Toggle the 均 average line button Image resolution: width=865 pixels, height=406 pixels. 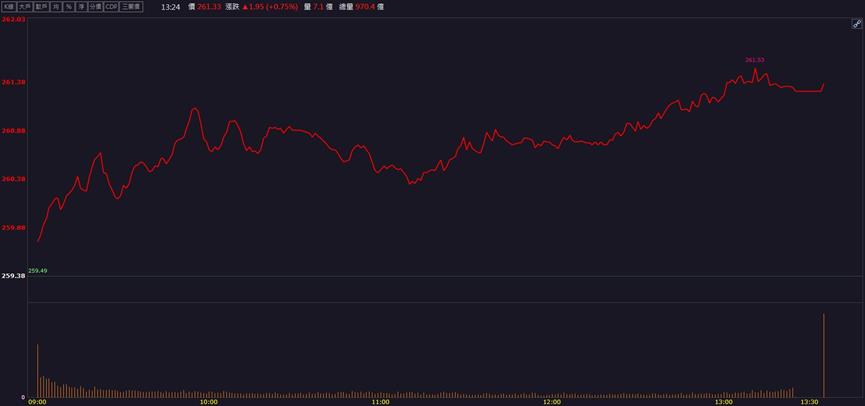pyautogui.click(x=56, y=7)
